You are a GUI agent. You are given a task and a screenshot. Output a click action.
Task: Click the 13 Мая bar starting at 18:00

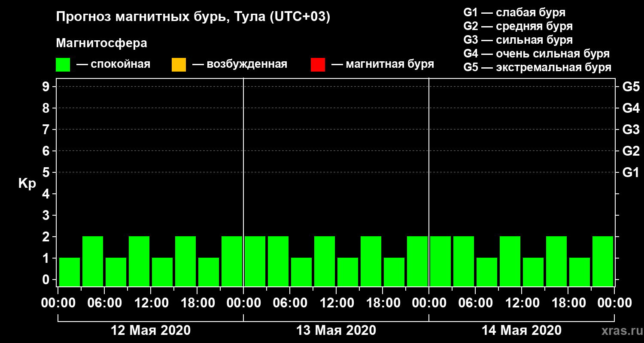(x=394, y=272)
